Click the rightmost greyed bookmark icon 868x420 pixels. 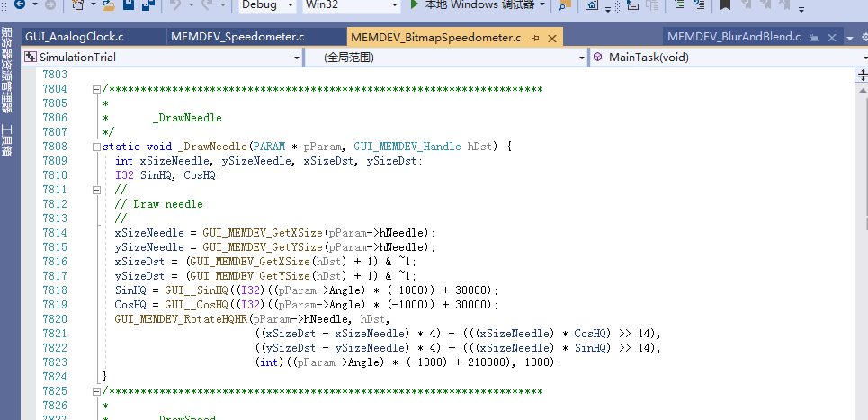click(786, 4)
